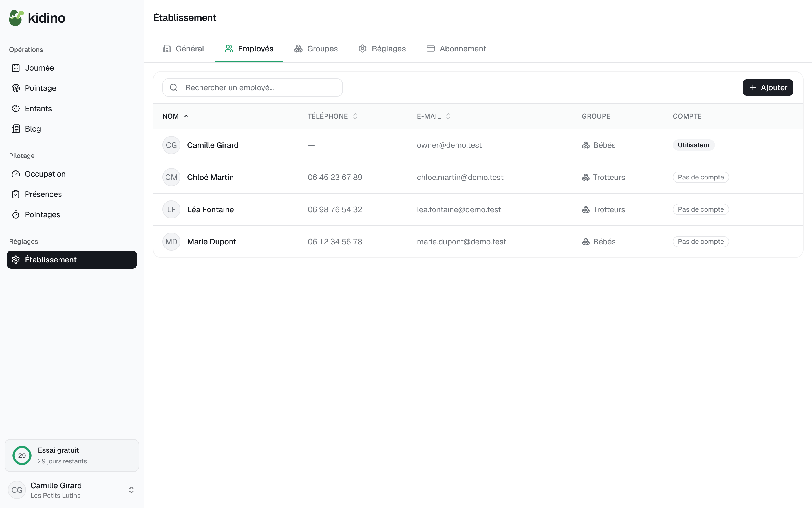812x508 pixels.
Task: Click the LF avatar of Léa Fontaine
Action: (171, 210)
